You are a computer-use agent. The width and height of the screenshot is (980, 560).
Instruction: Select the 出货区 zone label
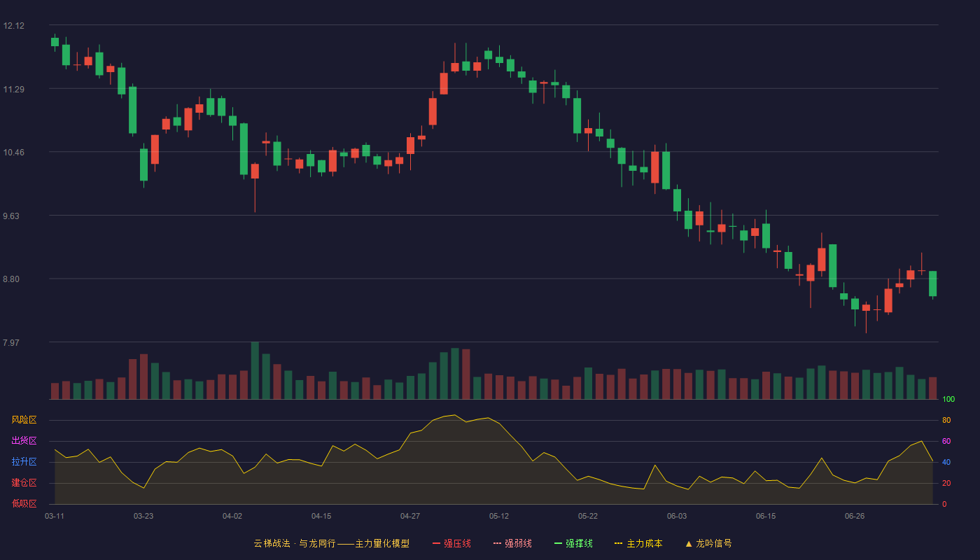pos(24,441)
